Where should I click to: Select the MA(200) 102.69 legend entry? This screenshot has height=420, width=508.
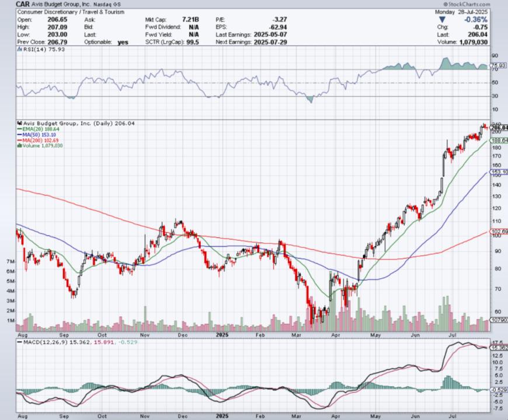click(x=37, y=140)
